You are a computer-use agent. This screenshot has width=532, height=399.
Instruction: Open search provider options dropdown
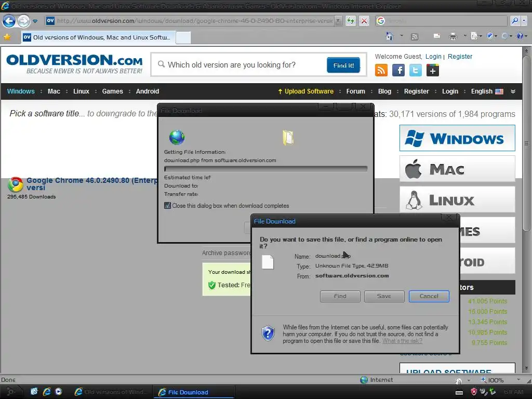524,21
